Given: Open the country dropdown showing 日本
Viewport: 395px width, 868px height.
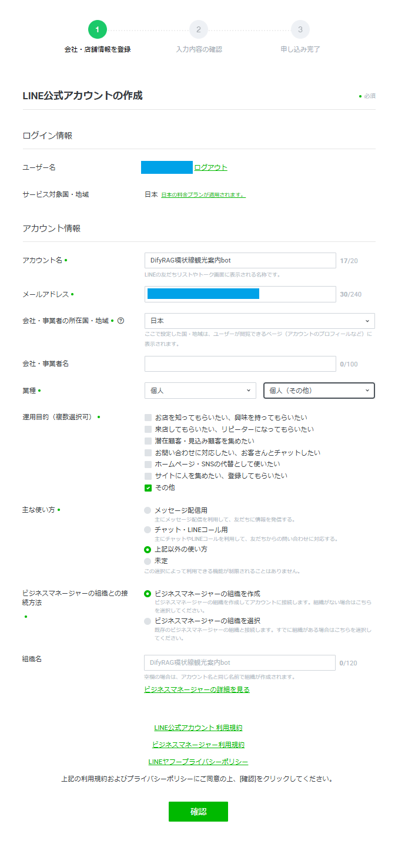Looking at the screenshot, I should pos(260,321).
